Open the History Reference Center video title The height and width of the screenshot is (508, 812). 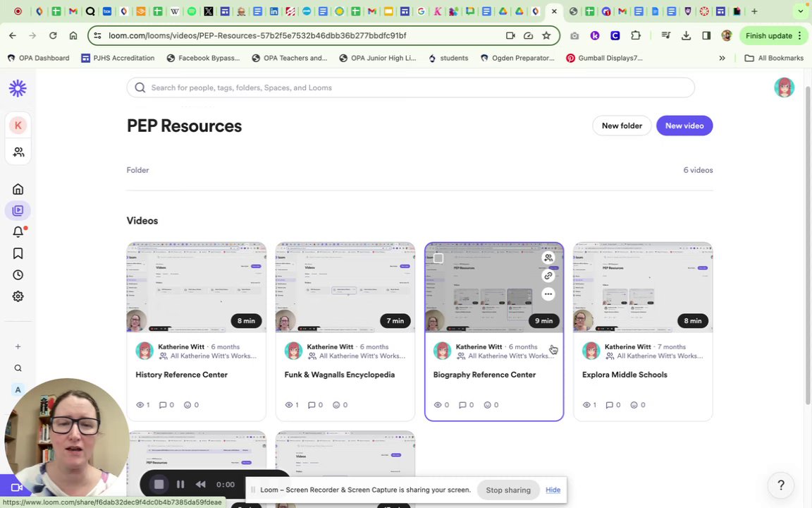click(x=181, y=375)
